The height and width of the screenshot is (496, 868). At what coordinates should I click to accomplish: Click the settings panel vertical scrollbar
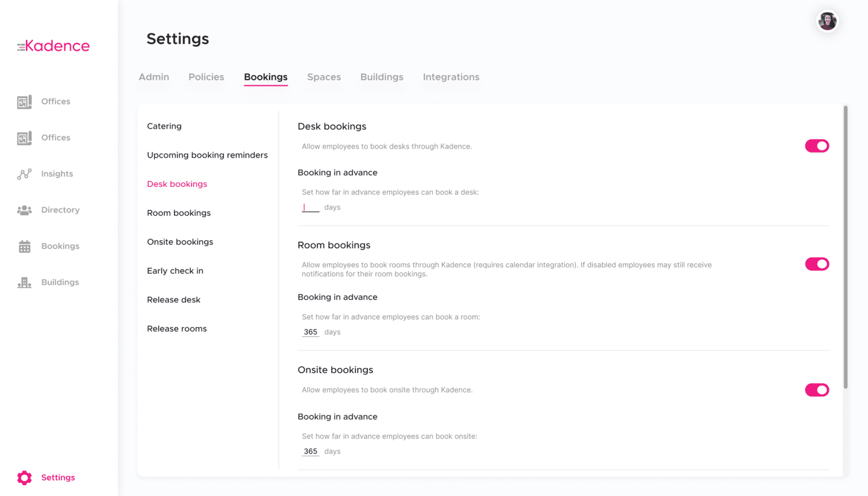pos(845,247)
